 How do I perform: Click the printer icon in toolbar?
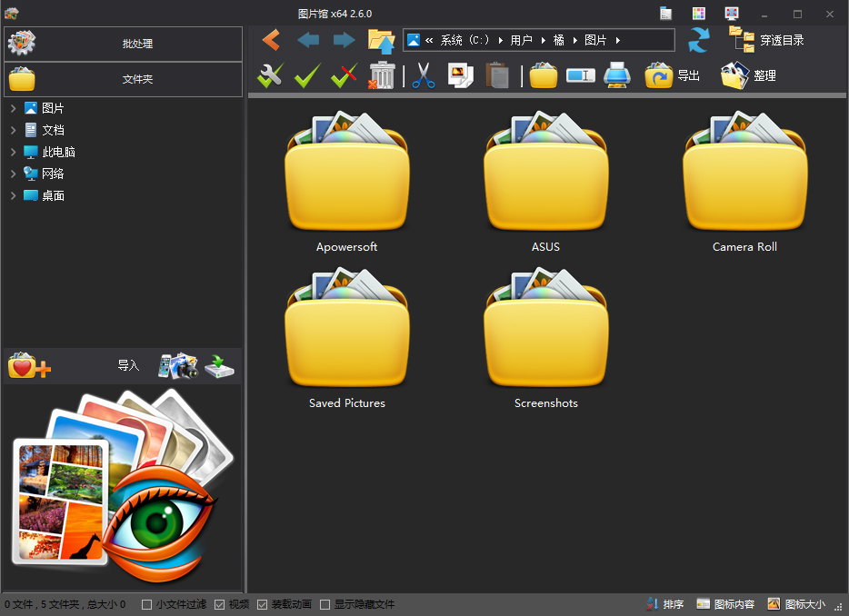point(617,75)
